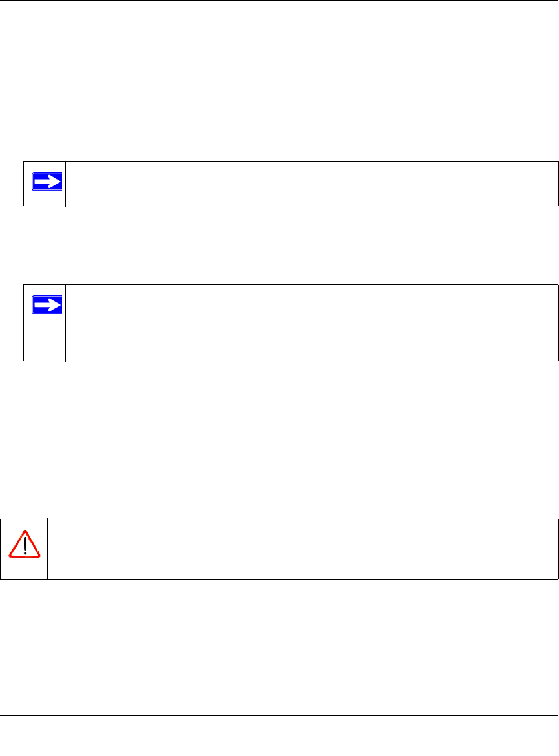Click inside the warning box's empty text area
The height and width of the screenshot is (756, 559).
[302, 548]
